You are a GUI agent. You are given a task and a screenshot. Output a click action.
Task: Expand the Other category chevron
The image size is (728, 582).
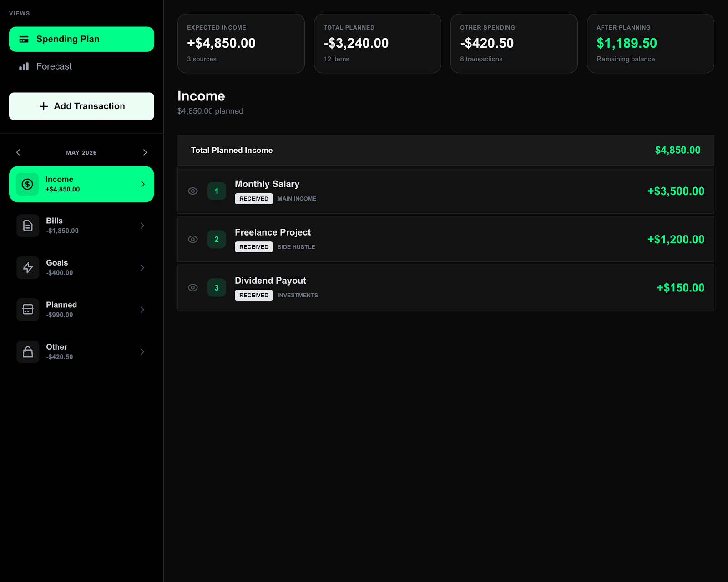142,352
